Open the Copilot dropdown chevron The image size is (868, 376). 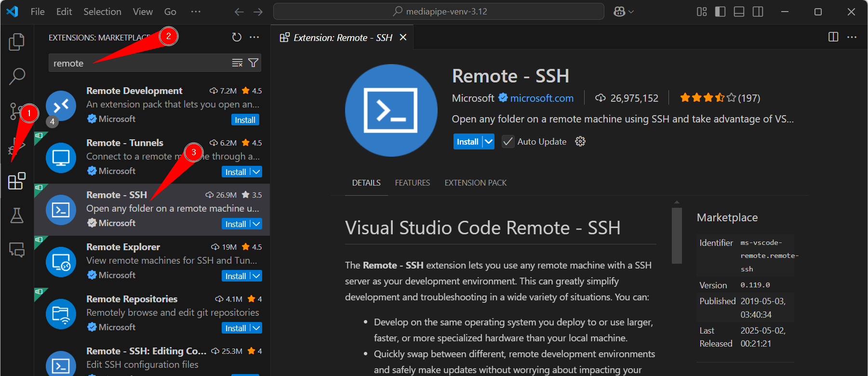tap(631, 12)
